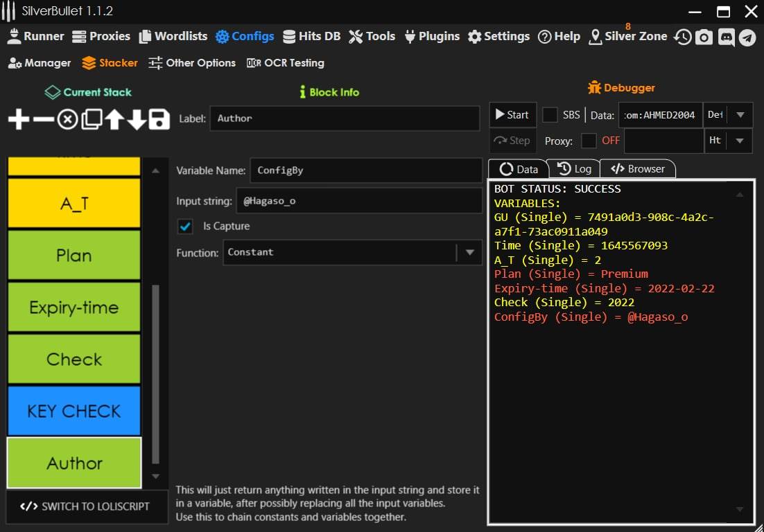764x532 pixels.
Task: Duplicate block using the copy icon
Action: point(91,120)
